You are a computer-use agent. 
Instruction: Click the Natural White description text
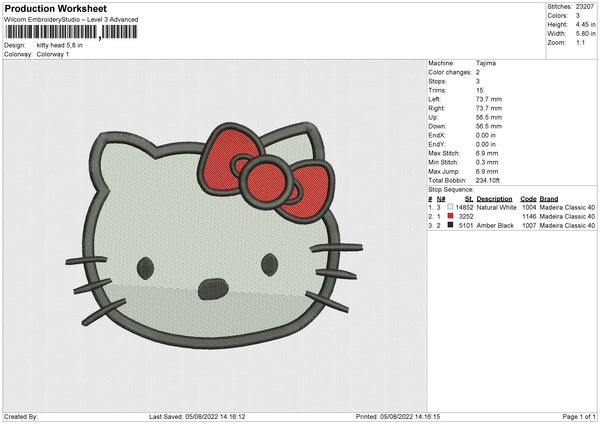pyautogui.click(x=496, y=207)
